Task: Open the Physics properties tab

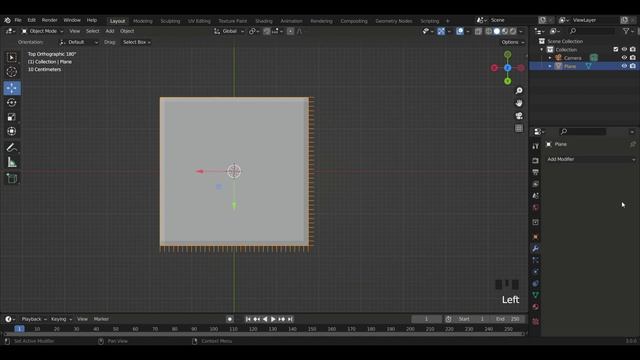Action: point(536,272)
